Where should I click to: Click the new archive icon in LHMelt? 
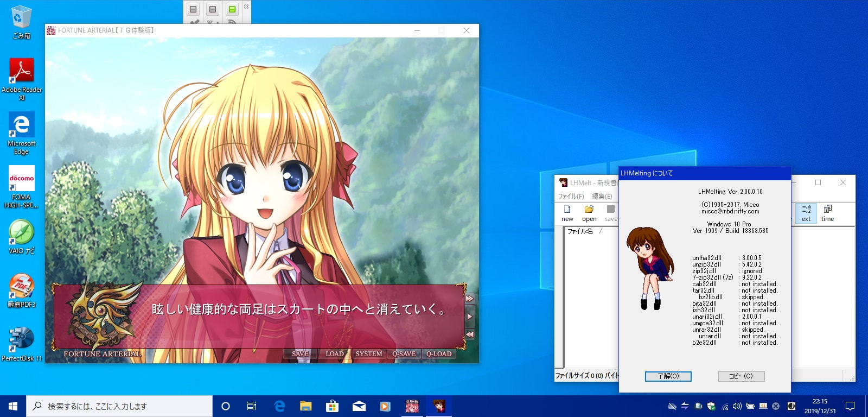tap(567, 213)
